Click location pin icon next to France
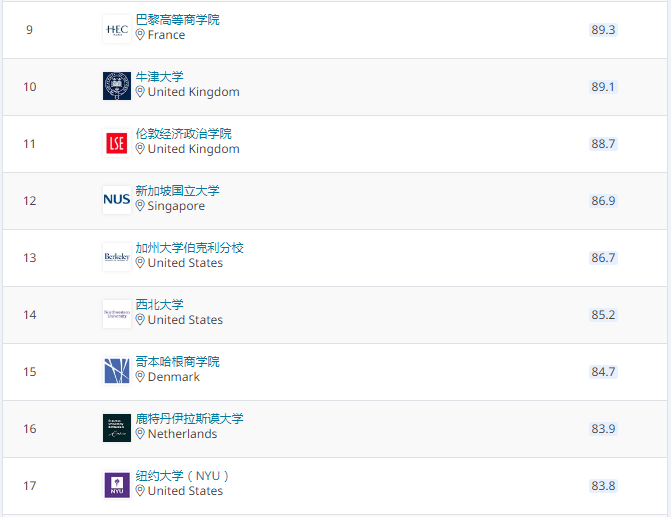Image resolution: width=671 pixels, height=517 pixels. [x=140, y=35]
